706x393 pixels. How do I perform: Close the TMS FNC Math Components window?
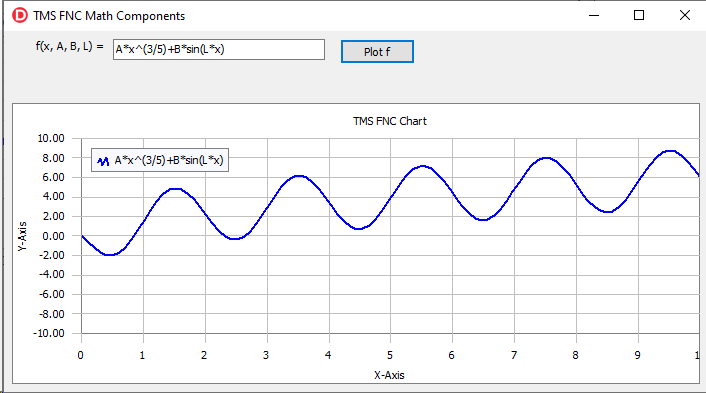(685, 15)
